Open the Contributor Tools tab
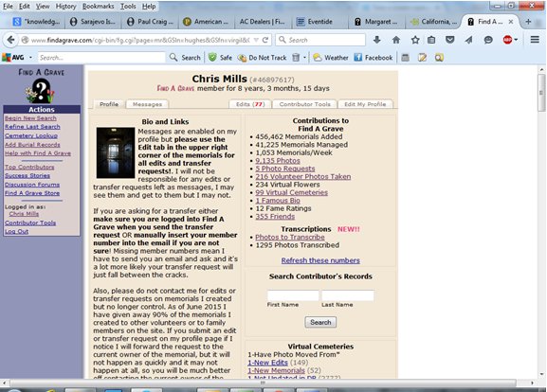 [x=304, y=104]
